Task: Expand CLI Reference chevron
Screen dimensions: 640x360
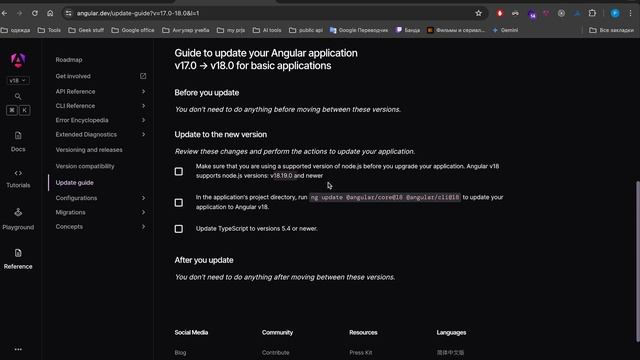Action: coord(143,106)
